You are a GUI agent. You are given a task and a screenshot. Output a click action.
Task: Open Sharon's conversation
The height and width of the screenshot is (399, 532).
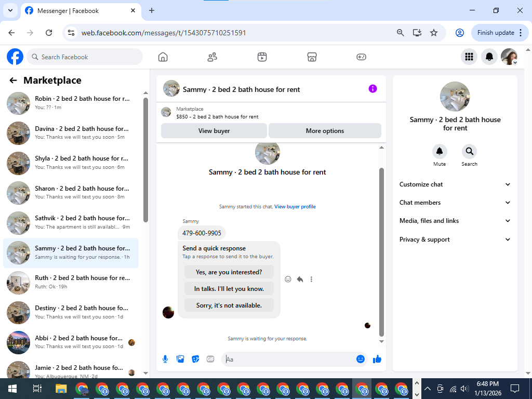(x=71, y=193)
